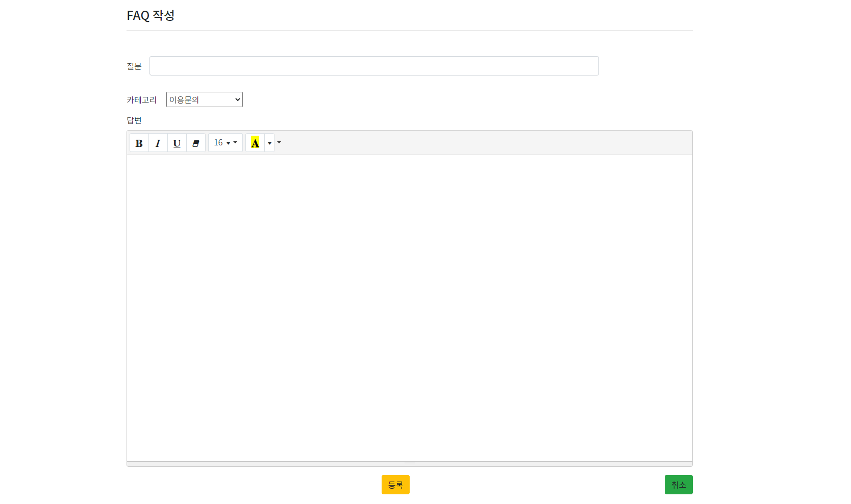The width and height of the screenshot is (851, 504).
Task: Click the font size icon showing 16
Action: tap(219, 142)
